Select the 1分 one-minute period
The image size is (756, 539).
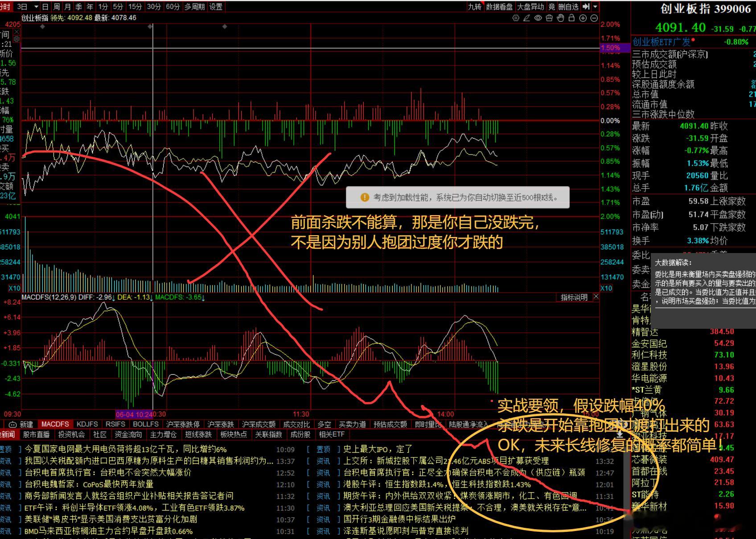click(103, 7)
